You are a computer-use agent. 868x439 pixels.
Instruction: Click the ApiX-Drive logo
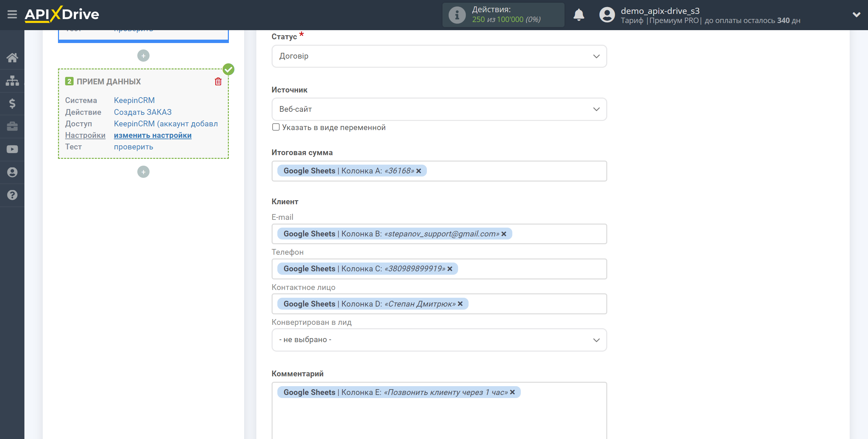pos(62,14)
